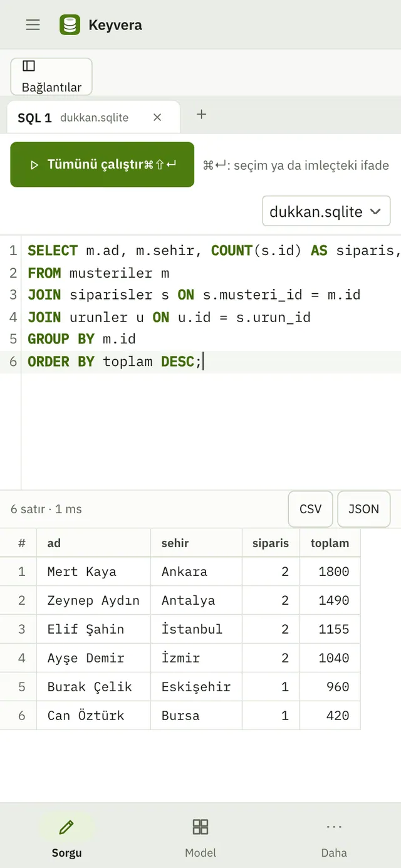Viewport: 401px width, 868px height.
Task: Open the Bağlantılar connections panel
Action: point(51,76)
